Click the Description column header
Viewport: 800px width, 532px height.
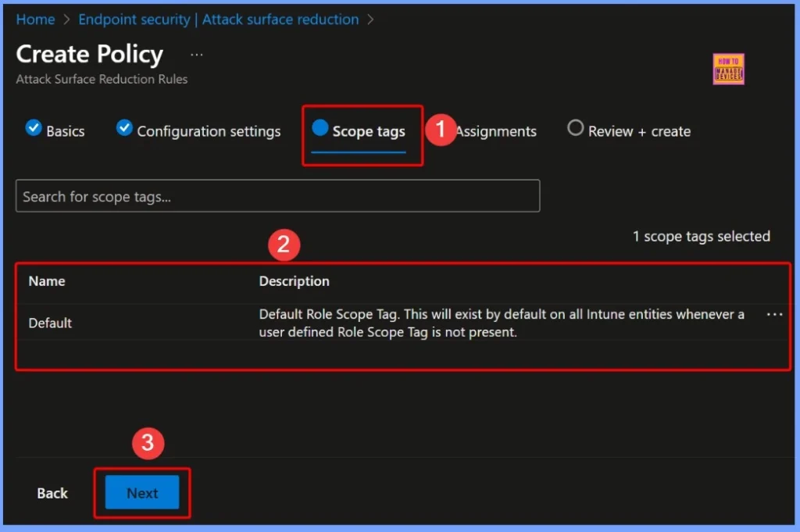(x=294, y=280)
